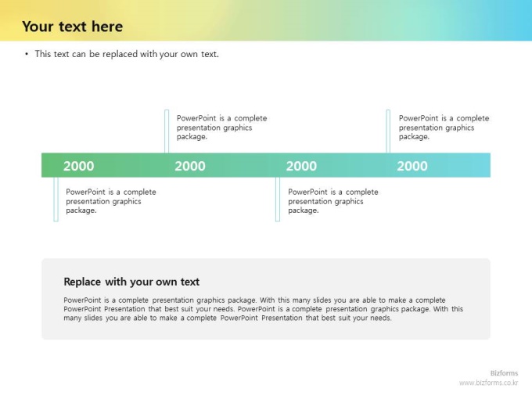The height and width of the screenshot is (399, 532).
Task: Select the vertical marker above fourth 2000
Action: click(388, 131)
